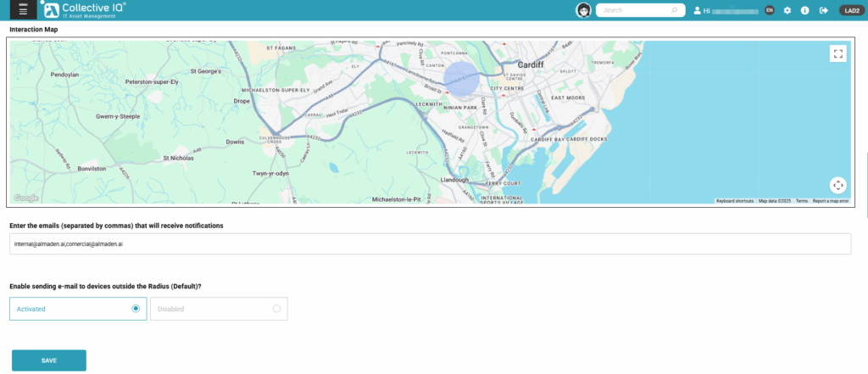Viewport: 868px width, 374px height.
Task: Click the logout arrow icon
Action: pos(822,10)
